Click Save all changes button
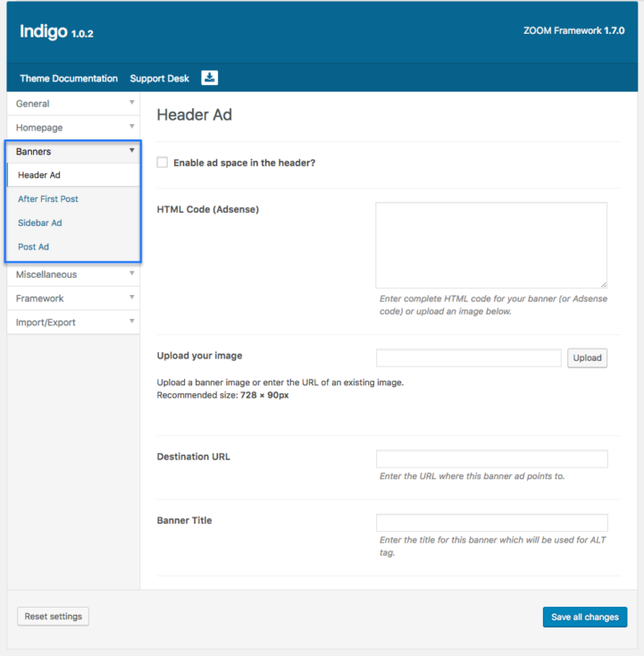644x656 pixels. coord(585,617)
